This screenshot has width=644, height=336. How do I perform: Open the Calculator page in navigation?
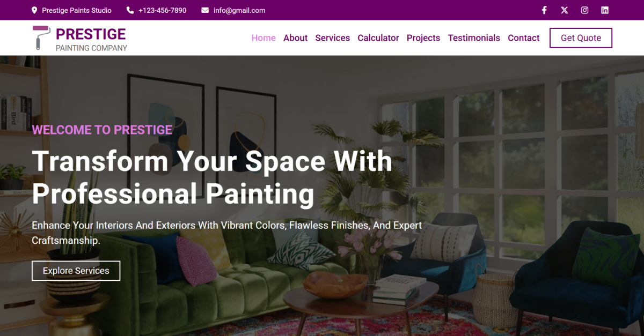click(x=378, y=38)
